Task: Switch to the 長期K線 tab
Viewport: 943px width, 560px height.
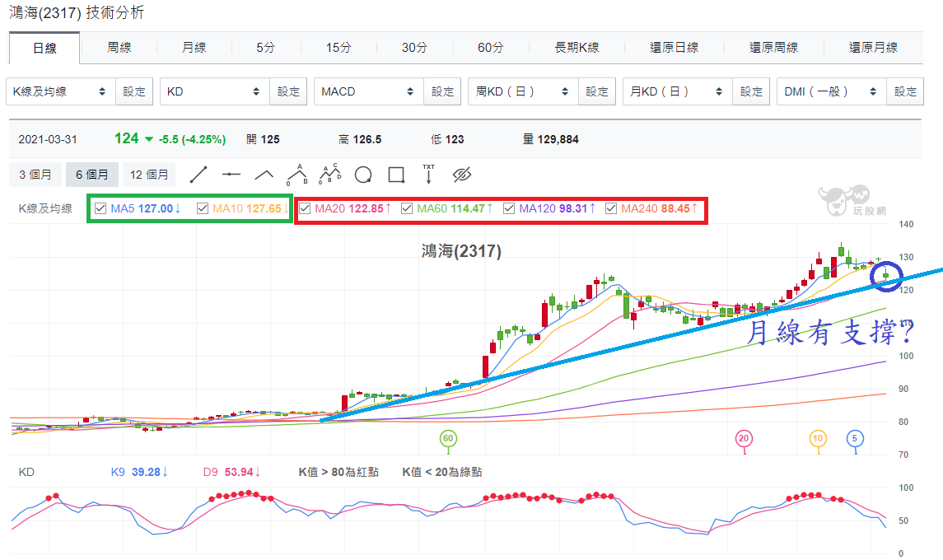Action: (577, 48)
